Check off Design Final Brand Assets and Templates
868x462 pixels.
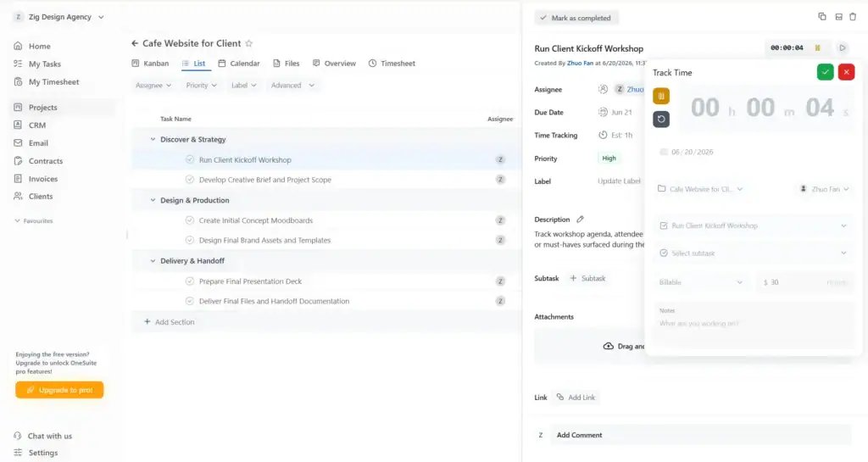(190, 240)
